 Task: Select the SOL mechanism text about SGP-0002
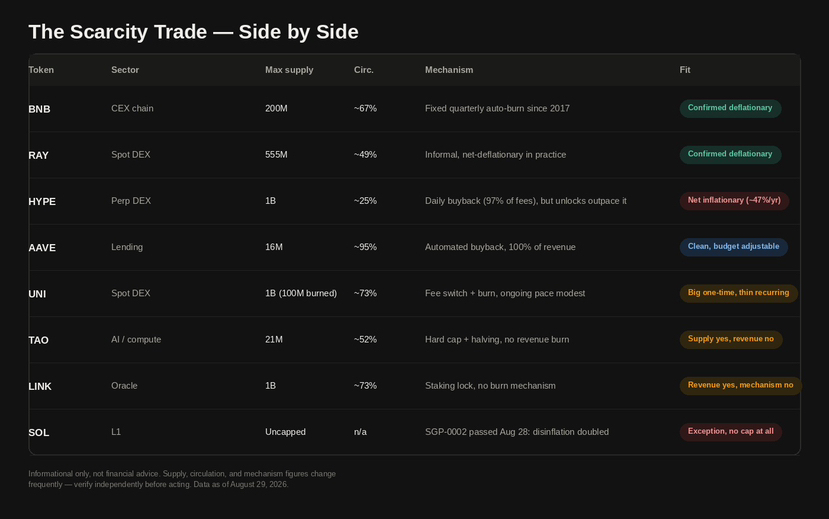click(x=517, y=432)
